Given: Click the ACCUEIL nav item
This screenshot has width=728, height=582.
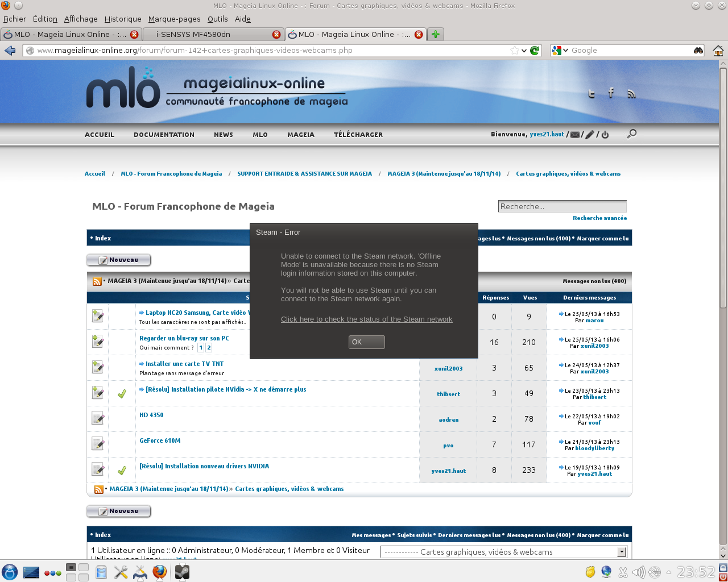Looking at the screenshot, I should (x=100, y=135).
